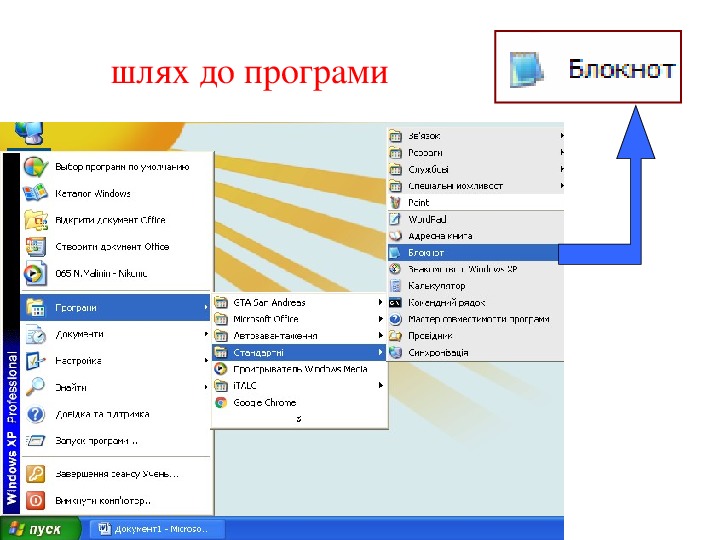Click the Програми folder icon

35,307
